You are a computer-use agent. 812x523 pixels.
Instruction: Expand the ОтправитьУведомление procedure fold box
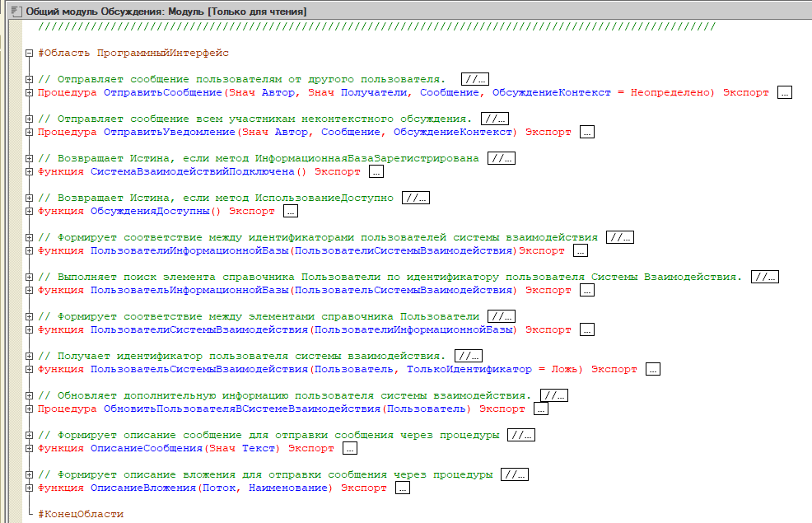click(x=30, y=133)
